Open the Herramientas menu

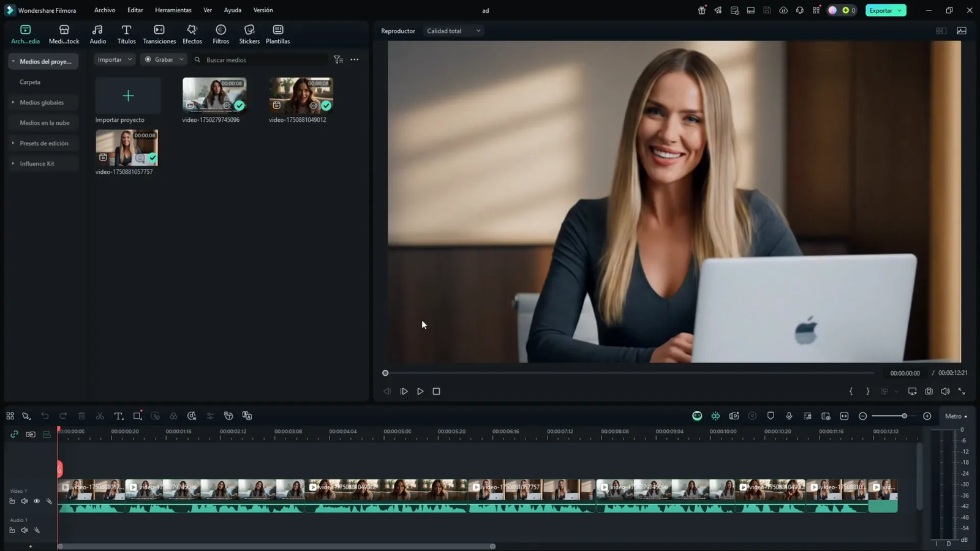click(x=173, y=10)
